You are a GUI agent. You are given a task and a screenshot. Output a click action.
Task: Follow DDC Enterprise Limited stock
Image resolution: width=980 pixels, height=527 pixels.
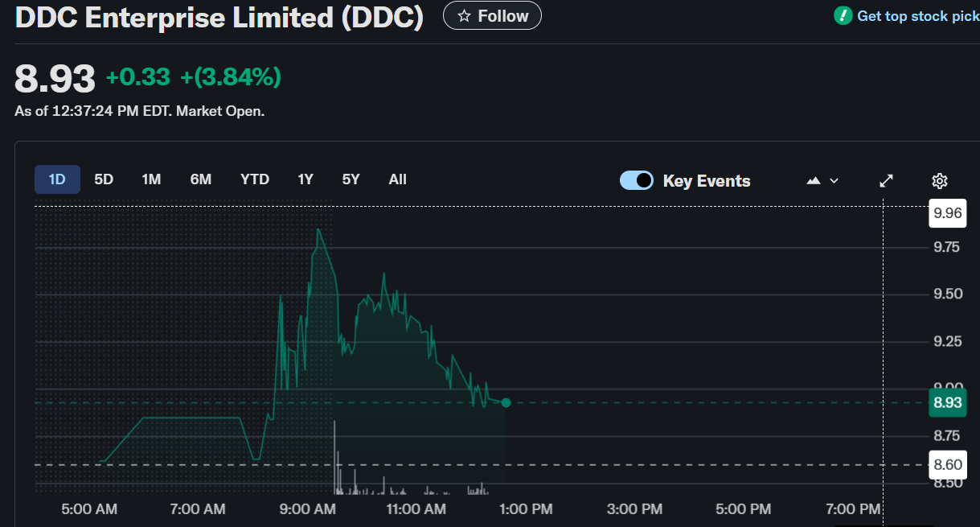(492, 16)
